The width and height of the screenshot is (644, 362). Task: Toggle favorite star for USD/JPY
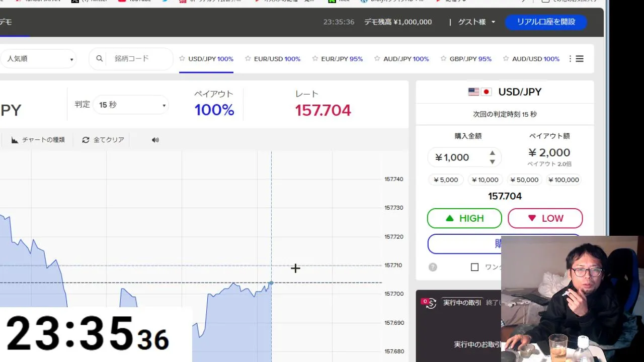coord(182,59)
